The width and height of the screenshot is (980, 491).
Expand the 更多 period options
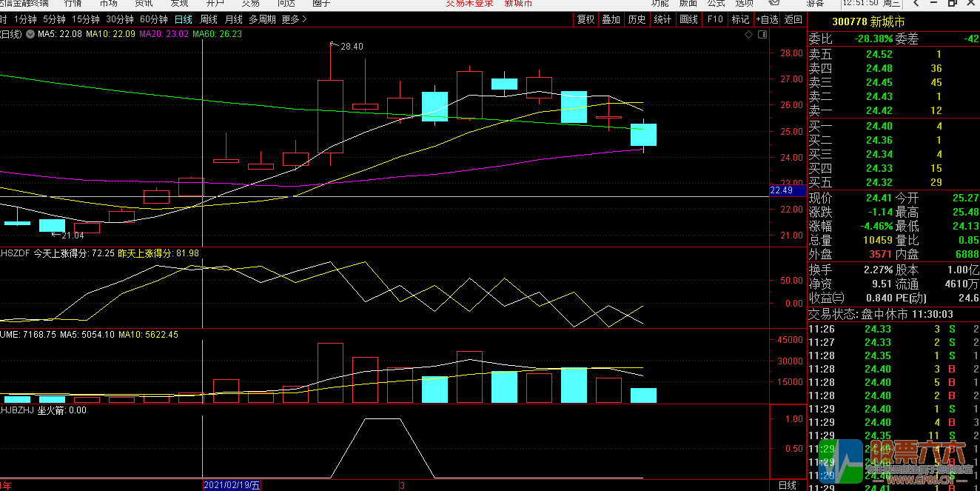pos(295,19)
